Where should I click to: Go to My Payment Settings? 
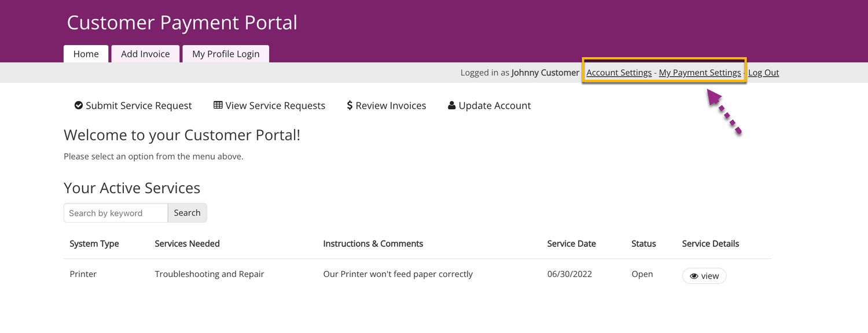[x=700, y=73]
